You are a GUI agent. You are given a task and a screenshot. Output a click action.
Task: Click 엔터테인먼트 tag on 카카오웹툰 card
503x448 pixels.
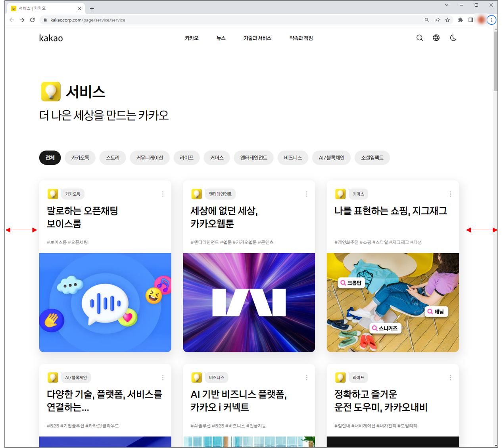[220, 194]
